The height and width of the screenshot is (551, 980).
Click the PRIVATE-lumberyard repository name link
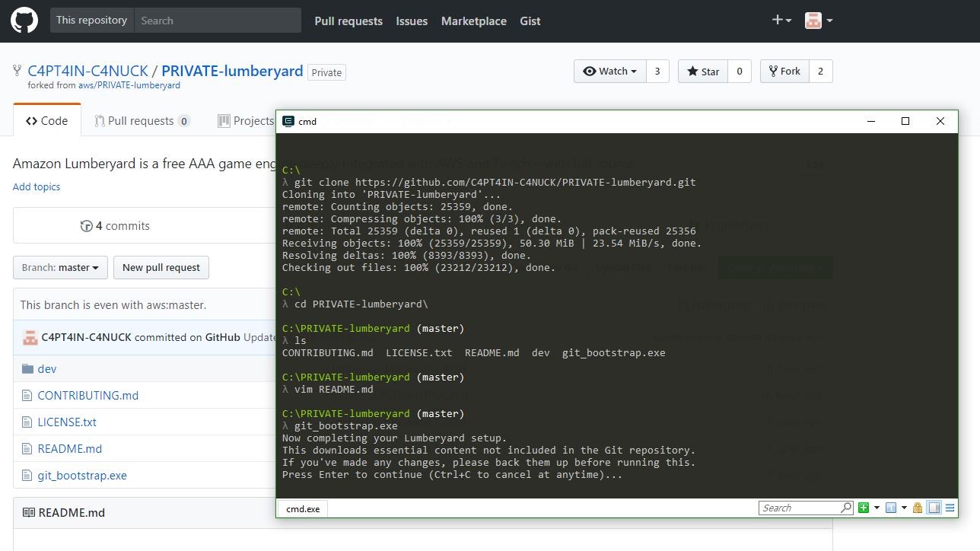tap(232, 71)
